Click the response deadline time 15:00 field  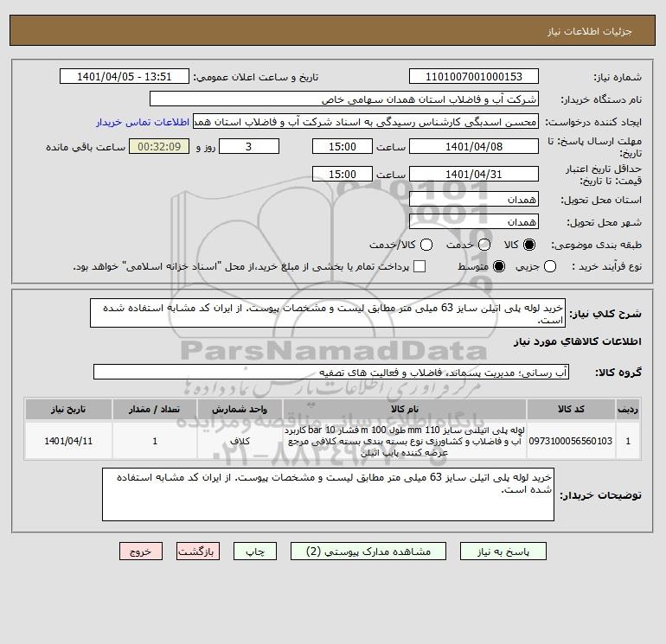[x=343, y=147]
